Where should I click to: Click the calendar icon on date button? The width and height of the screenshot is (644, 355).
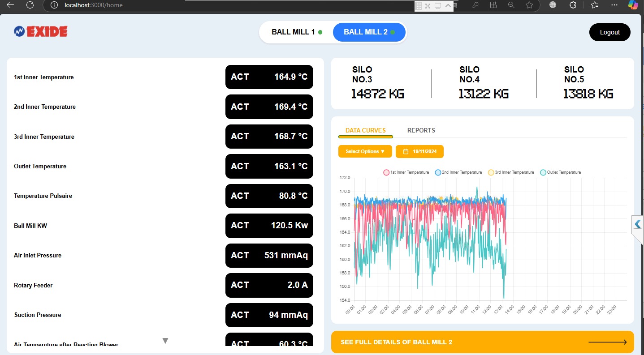click(x=406, y=152)
